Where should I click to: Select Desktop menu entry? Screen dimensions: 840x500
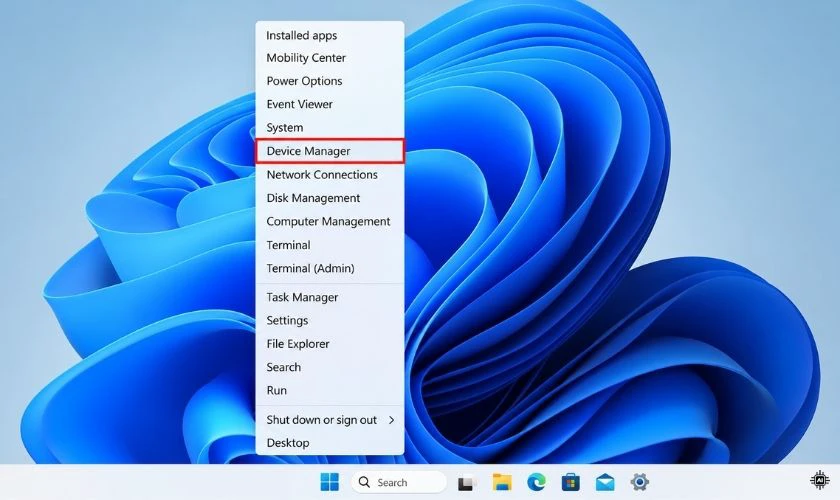coord(330,443)
